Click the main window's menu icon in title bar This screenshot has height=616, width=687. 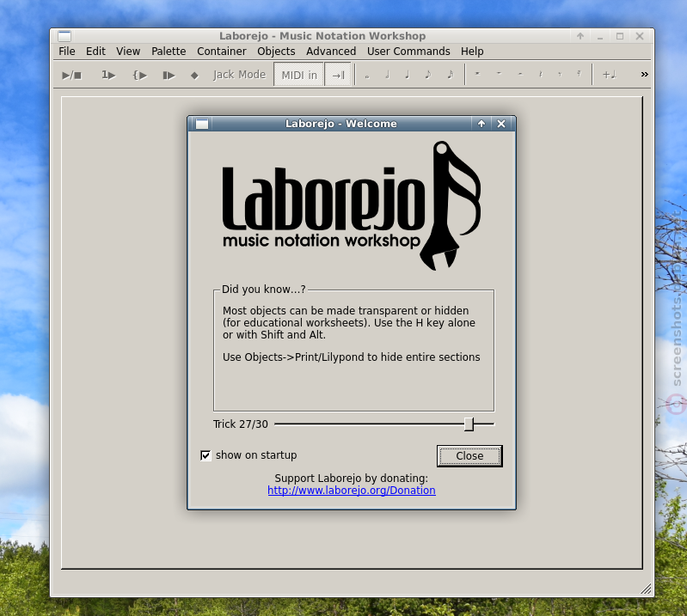click(64, 36)
